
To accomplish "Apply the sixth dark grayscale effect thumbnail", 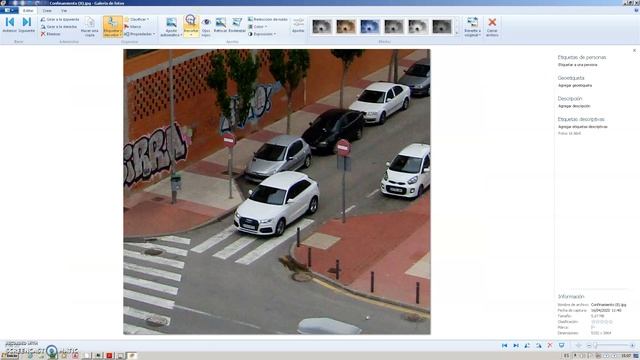I will click(x=442, y=27).
